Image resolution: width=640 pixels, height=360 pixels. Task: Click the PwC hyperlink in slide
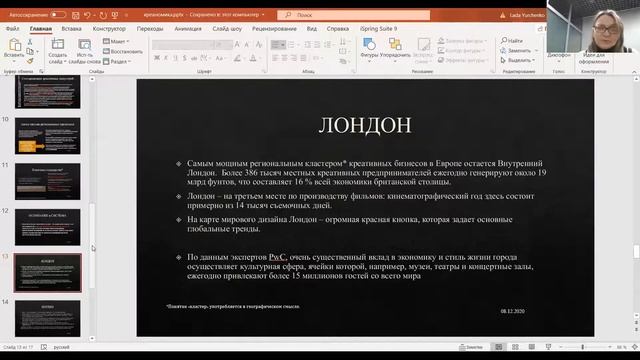tap(277, 257)
